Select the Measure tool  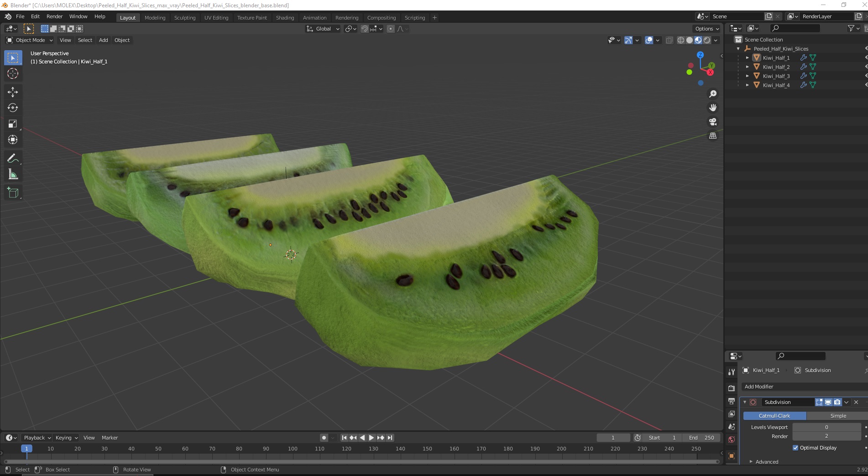coord(13,174)
